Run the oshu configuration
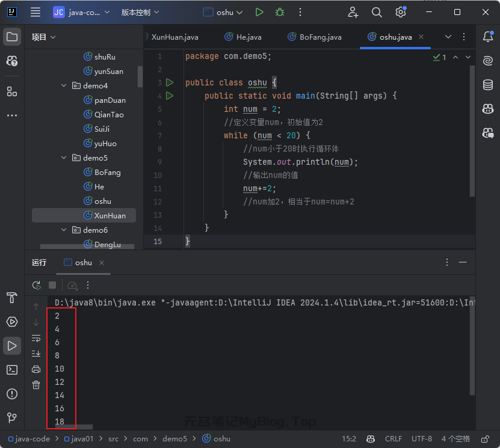500x448 pixels. coord(259,12)
